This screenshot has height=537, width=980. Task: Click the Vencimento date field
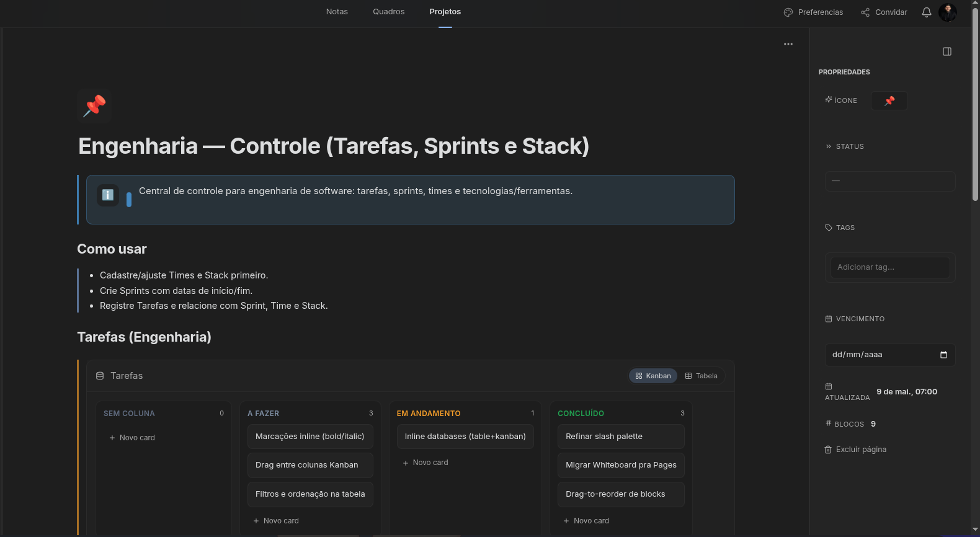point(890,355)
